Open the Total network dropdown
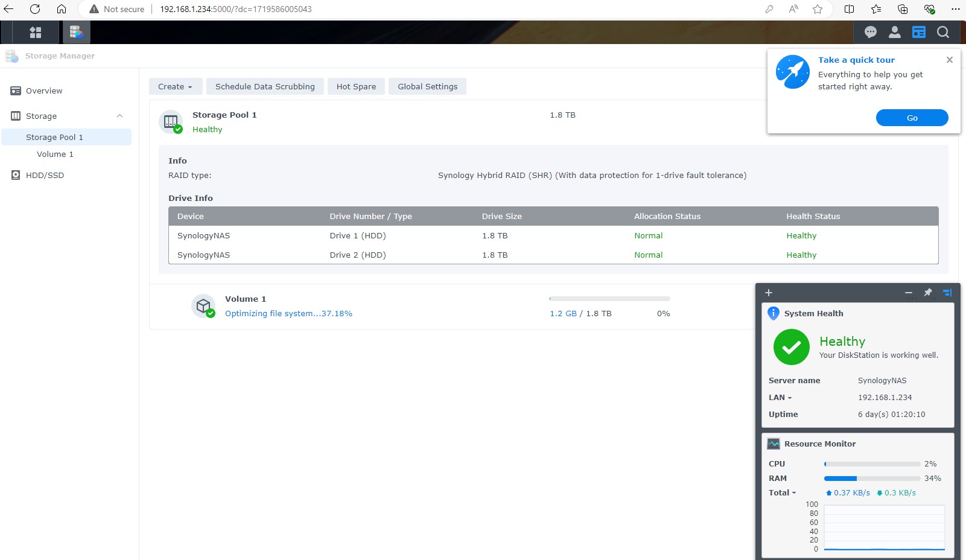 click(x=782, y=493)
